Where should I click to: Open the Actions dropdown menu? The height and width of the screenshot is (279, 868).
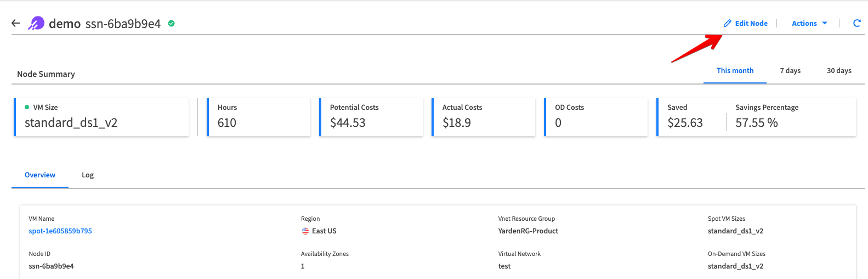[804, 23]
